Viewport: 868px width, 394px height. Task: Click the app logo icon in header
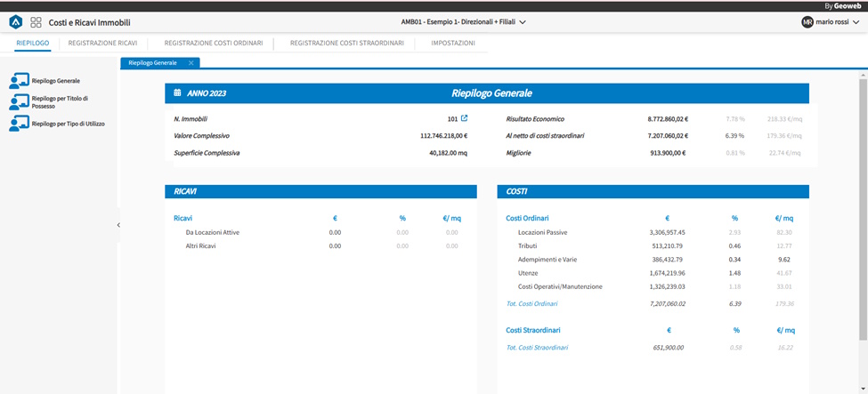[15, 22]
